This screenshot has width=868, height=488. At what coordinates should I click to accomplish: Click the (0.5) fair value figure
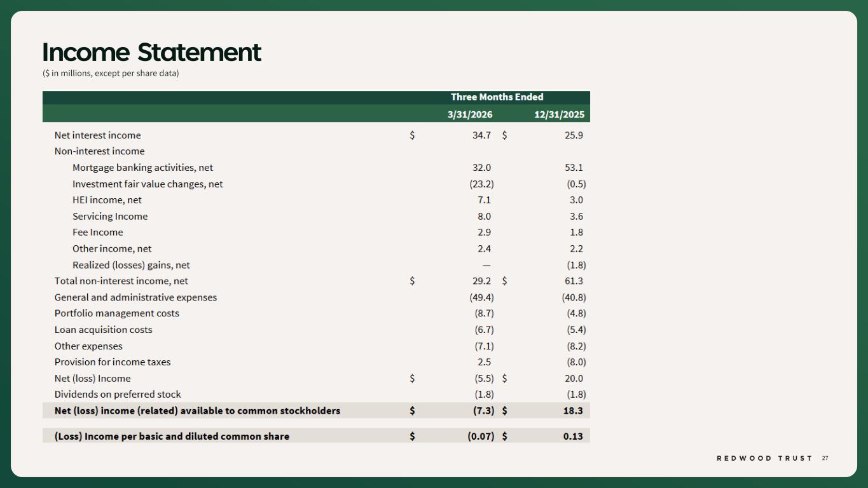pos(576,184)
